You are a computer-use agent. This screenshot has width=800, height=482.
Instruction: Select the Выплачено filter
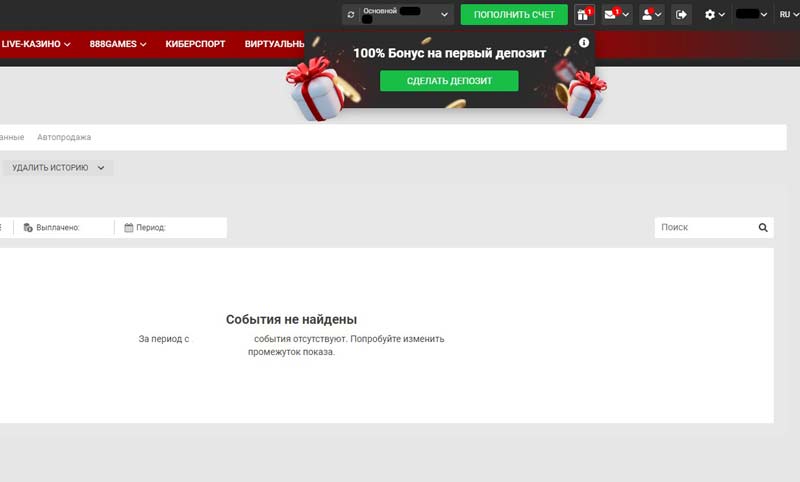(57, 228)
